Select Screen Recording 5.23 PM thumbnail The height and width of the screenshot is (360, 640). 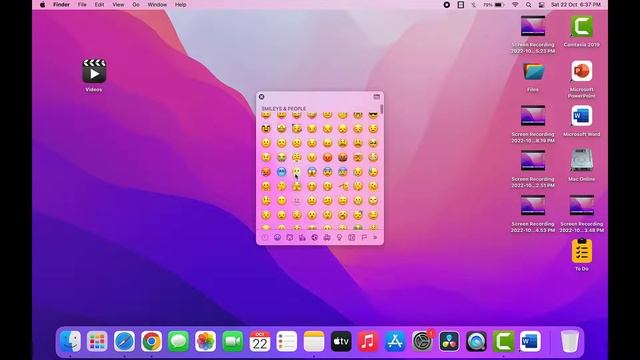533,27
